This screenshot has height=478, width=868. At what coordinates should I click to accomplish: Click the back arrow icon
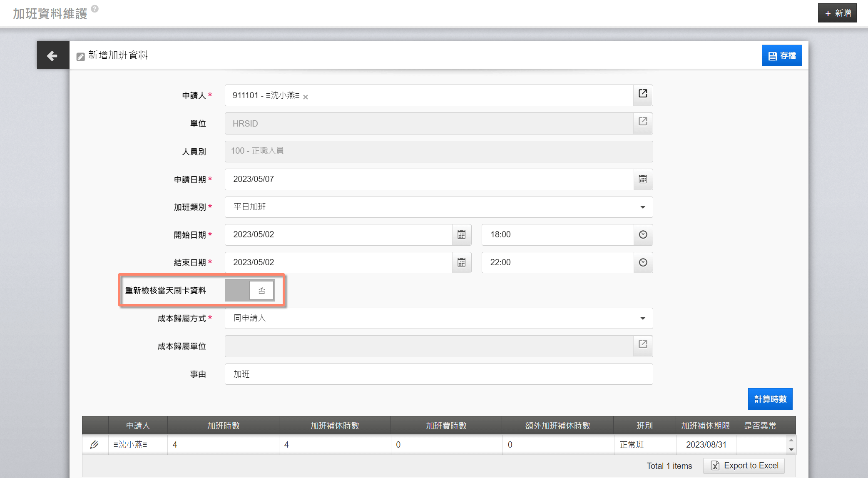[52, 55]
